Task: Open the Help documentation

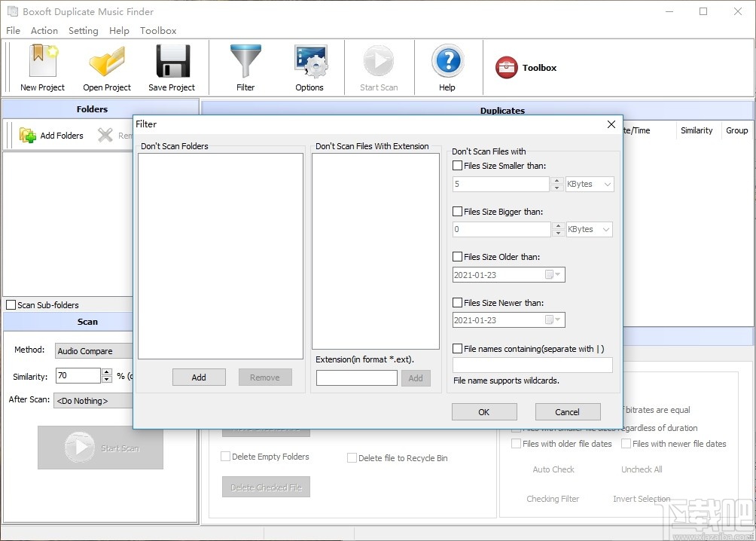Action: pos(447,67)
